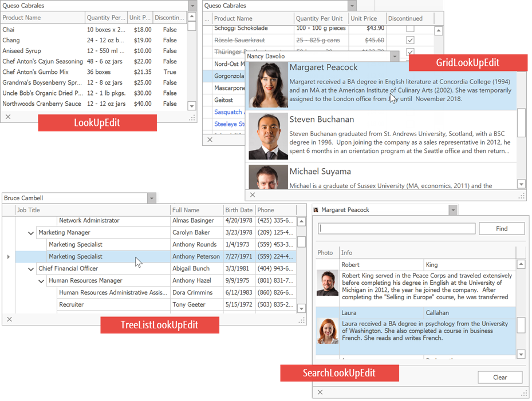The image size is (532, 401).
Task: Click scroll down arrow in job title tree
Action: [301, 308]
